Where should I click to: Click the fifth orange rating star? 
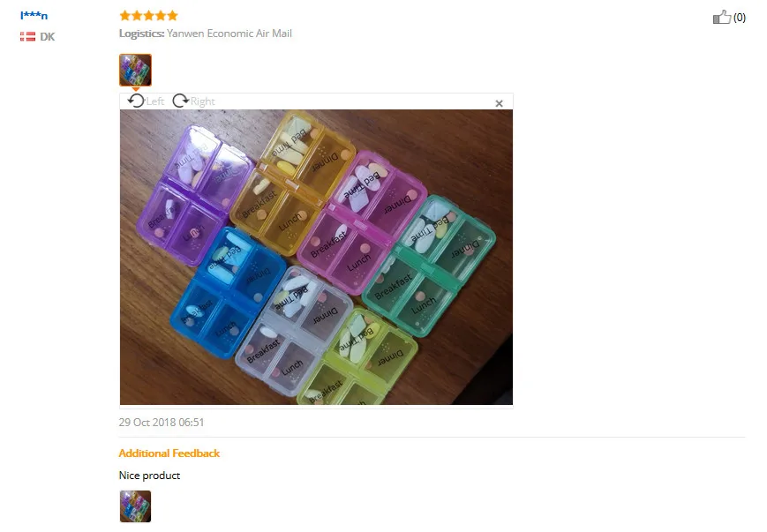point(172,16)
